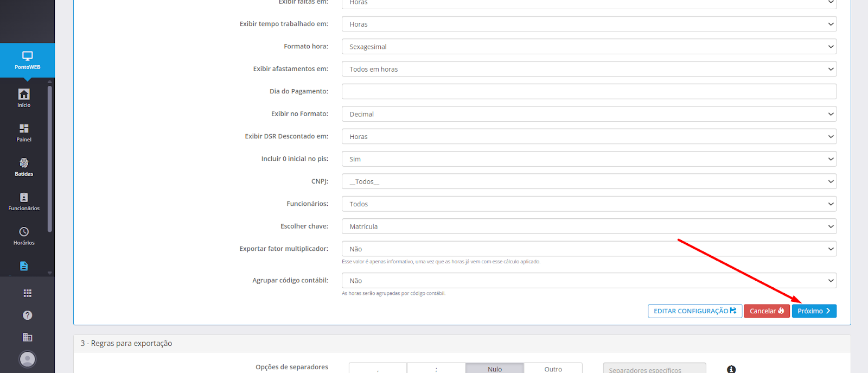This screenshot has width=868, height=373.
Task: Open the PontoWEB module in sidebar
Action: click(27, 60)
